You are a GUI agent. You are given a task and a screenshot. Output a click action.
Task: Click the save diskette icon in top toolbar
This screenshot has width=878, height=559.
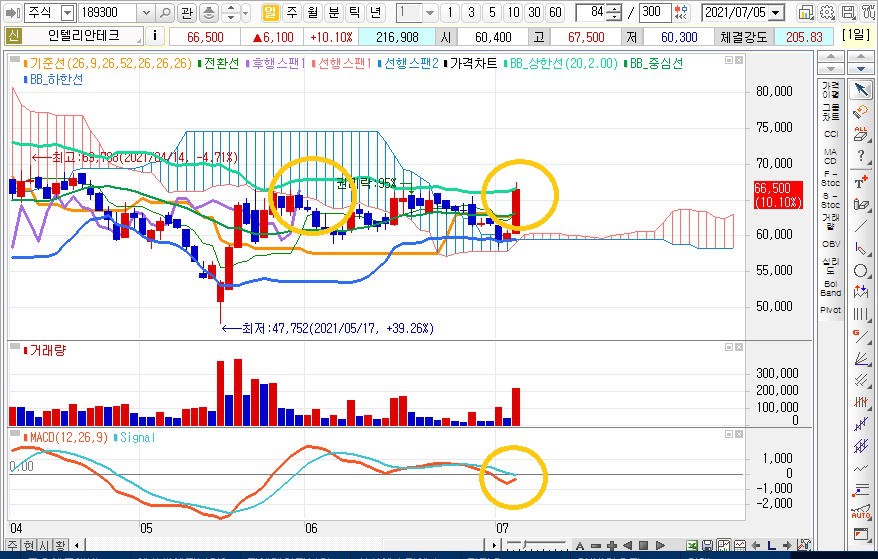tap(848, 12)
